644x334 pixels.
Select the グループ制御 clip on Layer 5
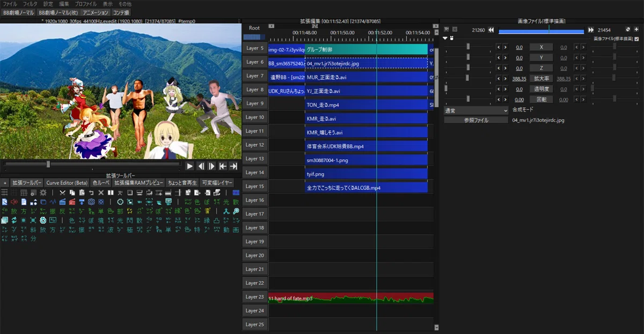[367, 49]
